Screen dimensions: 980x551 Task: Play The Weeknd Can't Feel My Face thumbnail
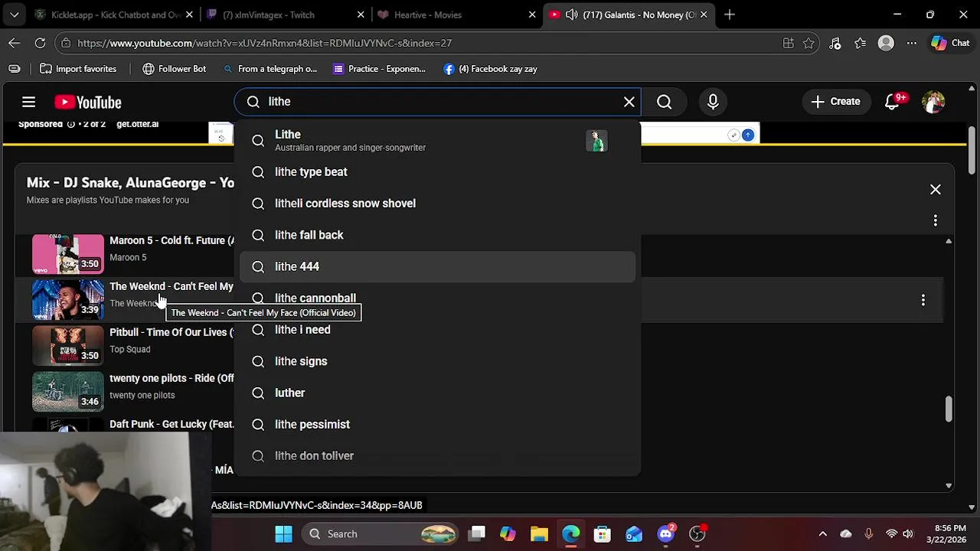pos(68,299)
